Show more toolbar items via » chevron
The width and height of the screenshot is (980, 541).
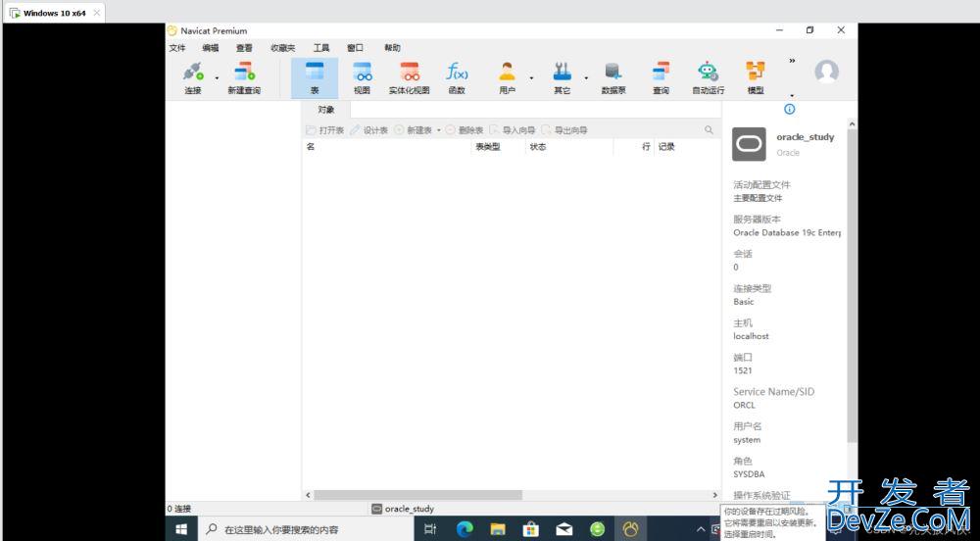point(792,61)
